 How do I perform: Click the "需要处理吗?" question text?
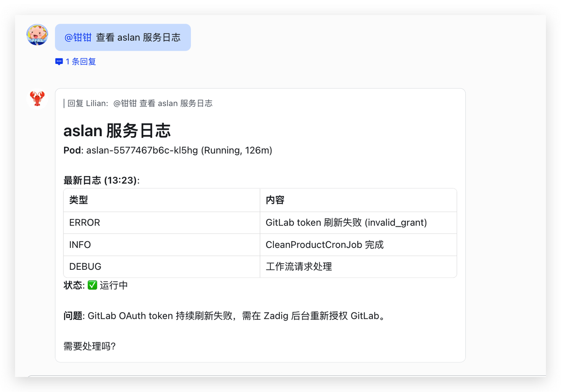[x=89, y=346]
